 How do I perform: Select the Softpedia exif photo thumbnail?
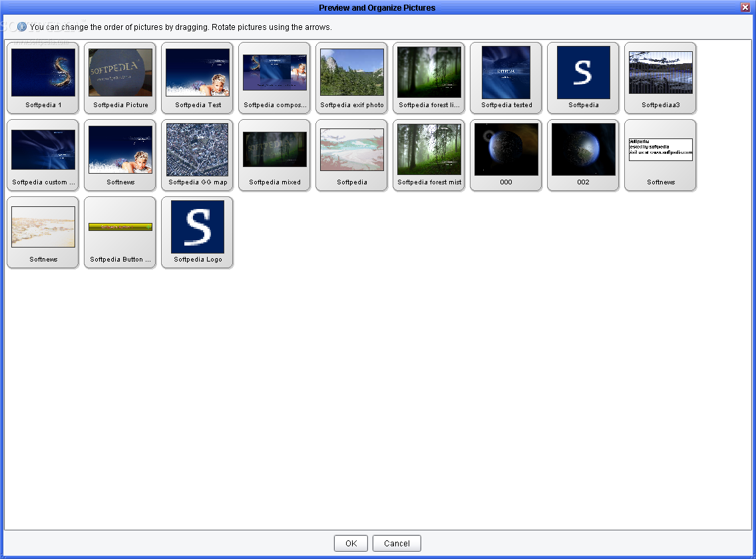click(351, 78)
